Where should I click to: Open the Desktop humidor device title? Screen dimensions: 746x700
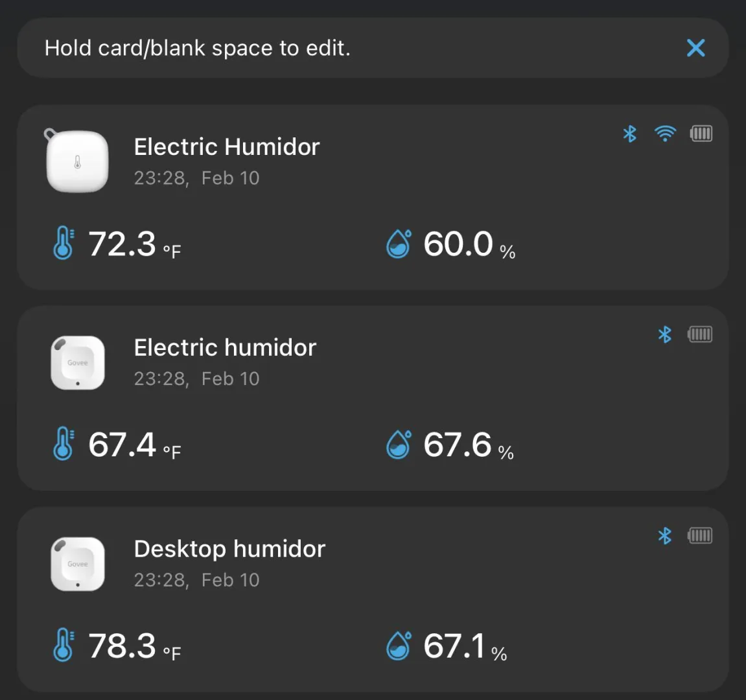click(229, 549)
